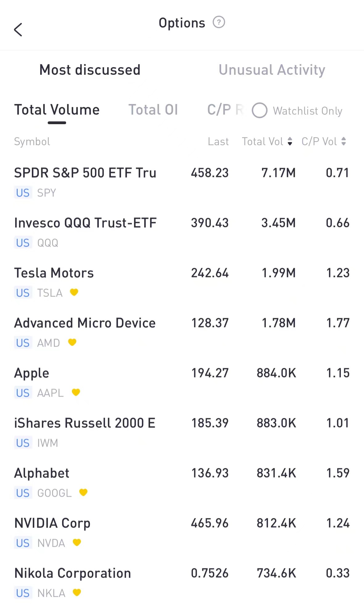The height and width of the screenshot is (615, 364).
Task: Sort by Total Vol column arrows
Action: click(x=290, y=141)
